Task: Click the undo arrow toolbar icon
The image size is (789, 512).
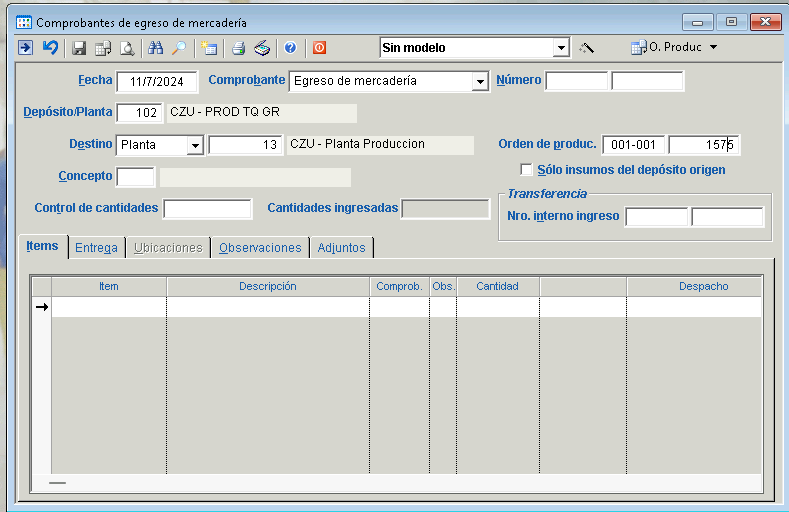Action: click(x=50, y=47)
